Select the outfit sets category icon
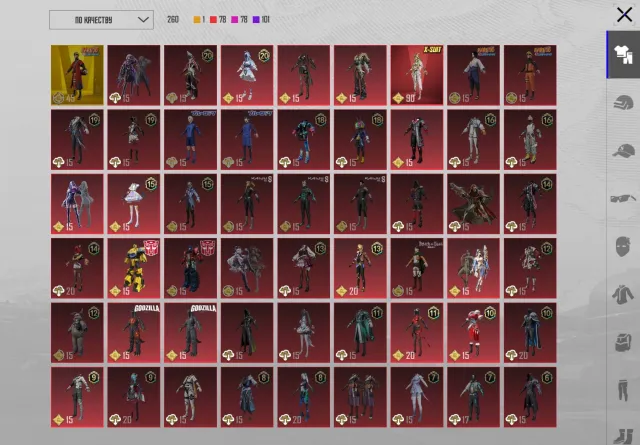Screen dimensions: 640x445 (623, 54)
